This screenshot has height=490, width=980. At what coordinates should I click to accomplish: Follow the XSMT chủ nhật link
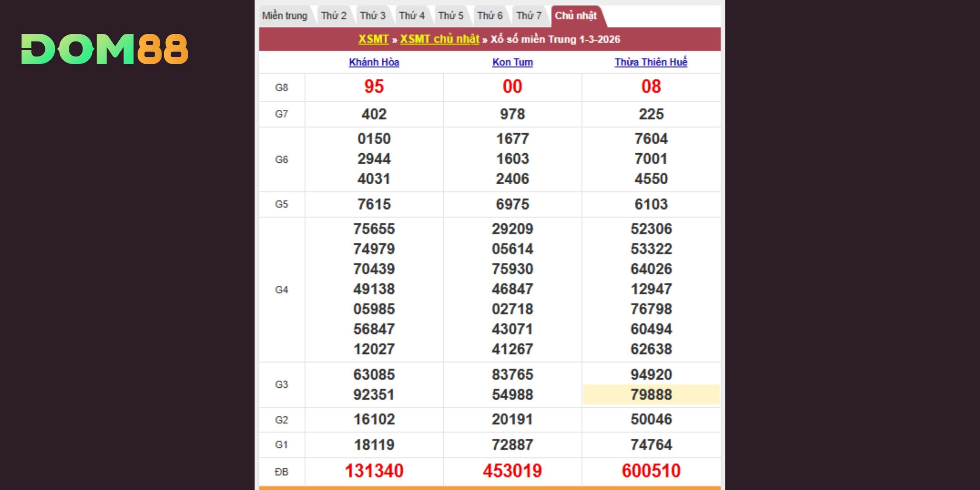tap(439, 39)
